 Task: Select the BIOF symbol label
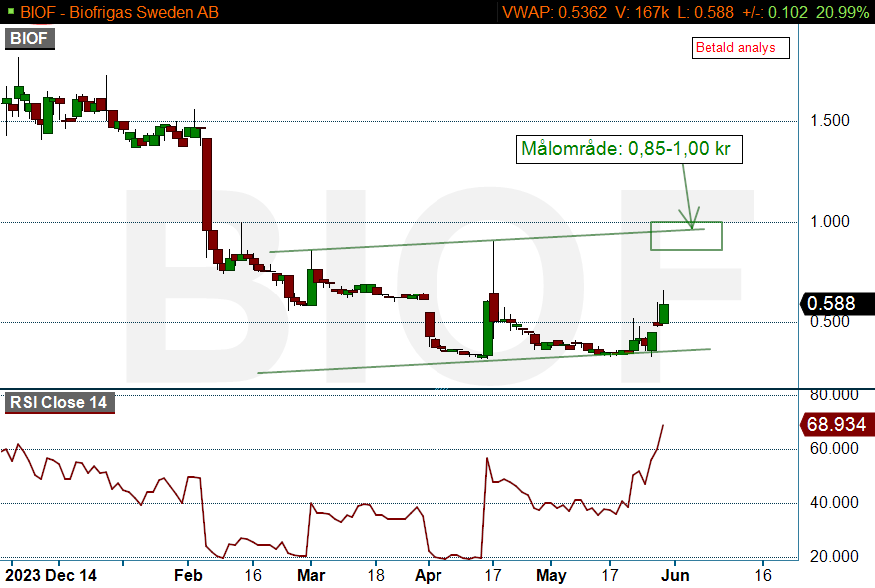point(30,39)
